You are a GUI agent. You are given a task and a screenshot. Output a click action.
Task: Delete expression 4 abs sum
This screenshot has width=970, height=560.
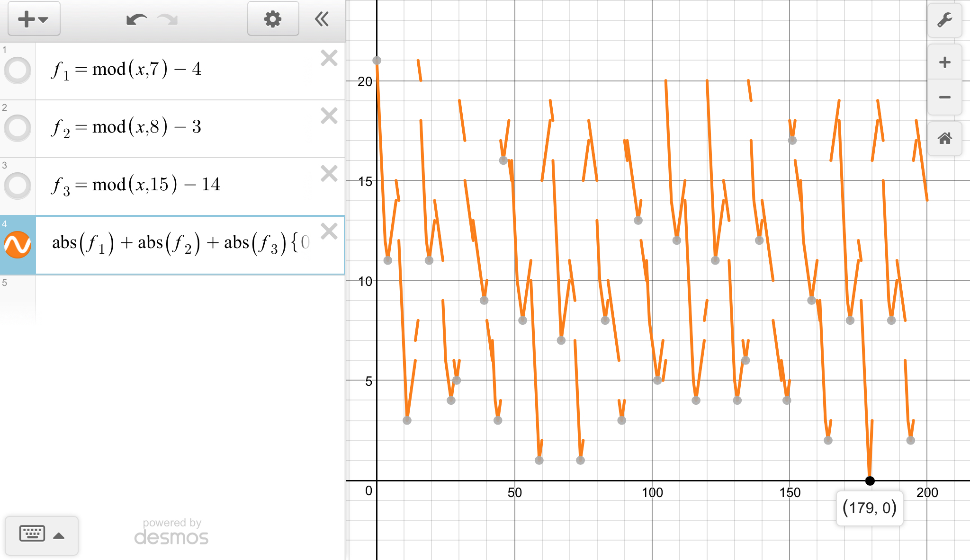click(x=329, y=231)
